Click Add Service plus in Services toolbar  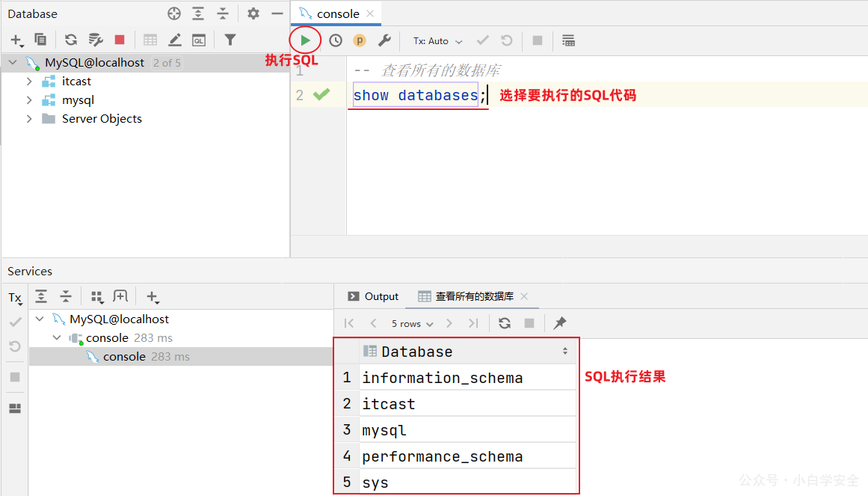[153, 297]
